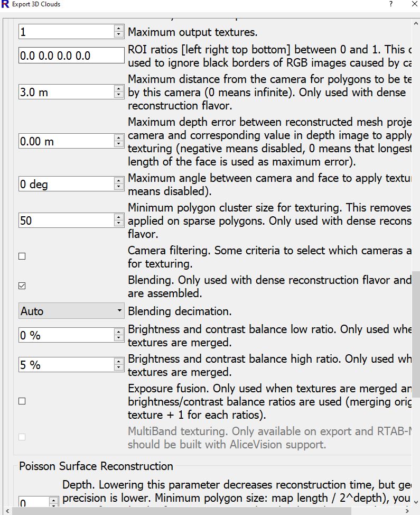Screen dimensions: 420x515
Task: Click the ROI ratios text field
Action: point(71,56)
